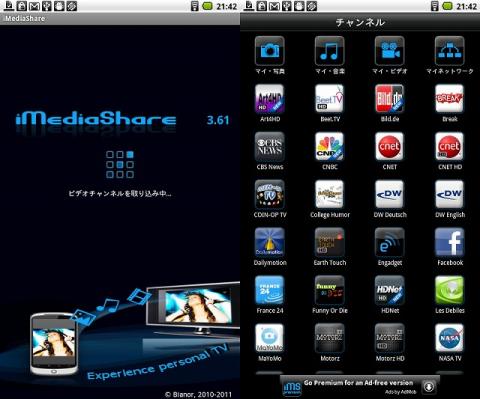
Task: Open the Engadget channel
Action: pyautogui.click(x=390, y=242)
